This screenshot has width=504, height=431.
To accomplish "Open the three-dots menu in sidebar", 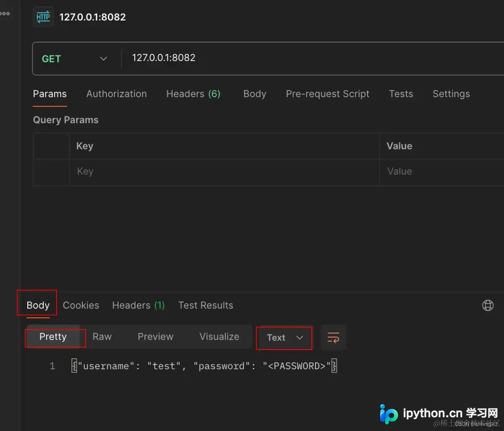I will [5, 13].
